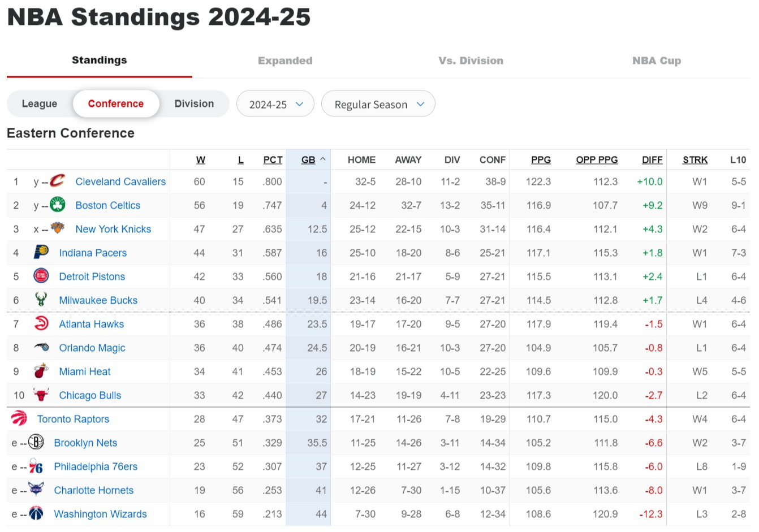
Task: Sort standings by PPG column
Action: coord(541,160)
